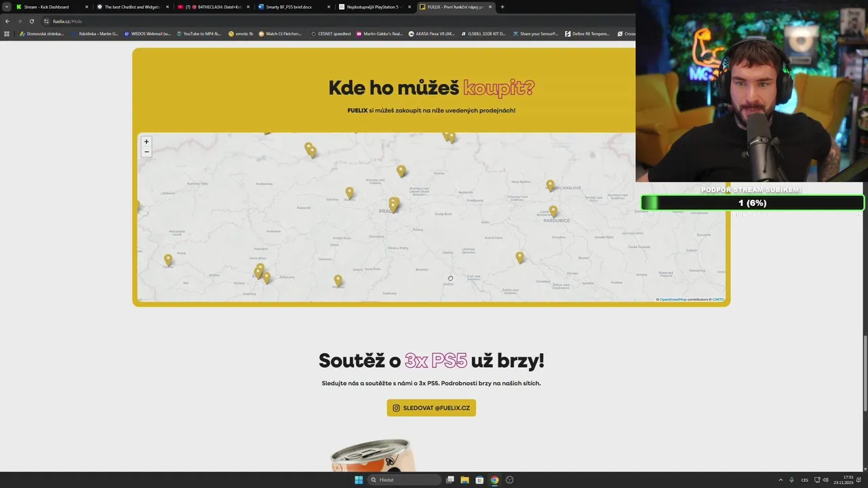This screenshot has height=488, width=868.
Task: Open Microsoft Store from taskbar
Action: (479, 480)
